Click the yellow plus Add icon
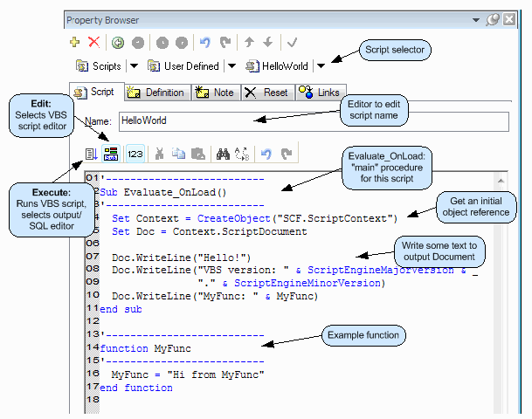 click(76, 42)
